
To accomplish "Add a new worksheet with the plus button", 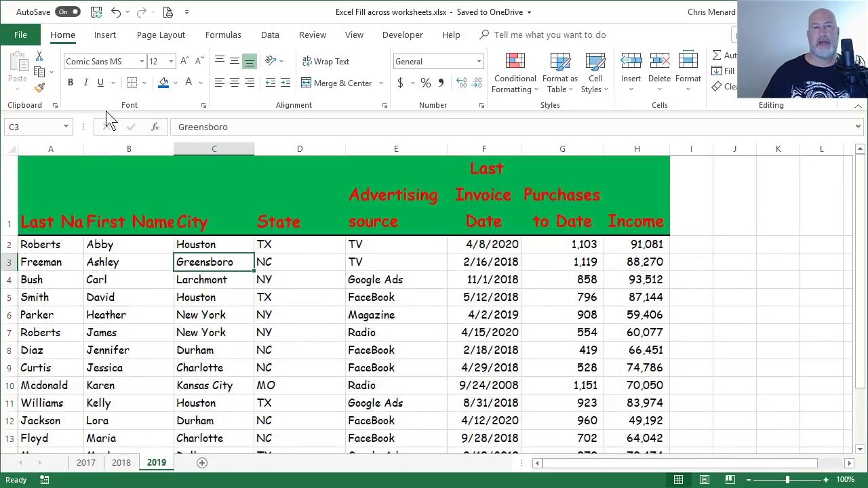I will pos(201,462).
